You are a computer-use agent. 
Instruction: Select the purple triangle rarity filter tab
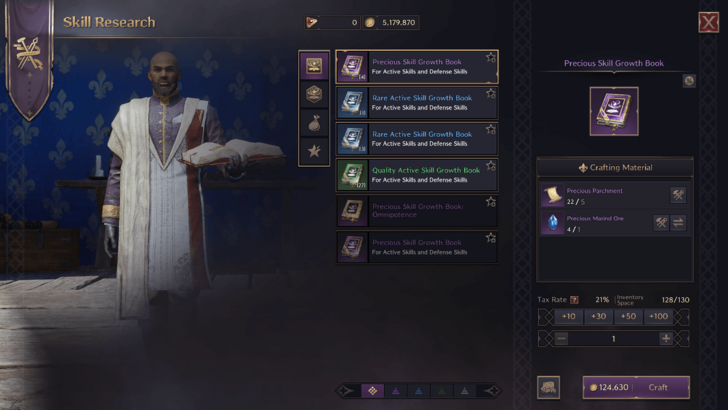pos(396,391)
